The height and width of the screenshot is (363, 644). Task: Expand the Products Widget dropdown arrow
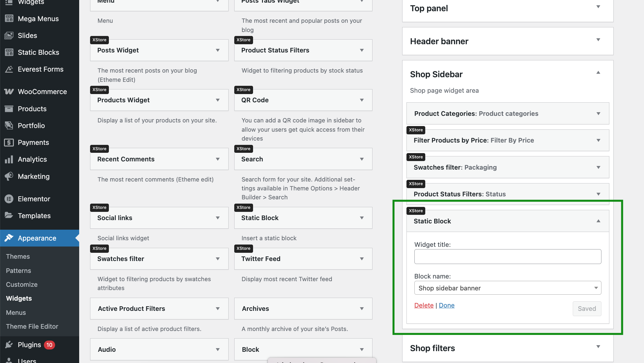point(218,100)
